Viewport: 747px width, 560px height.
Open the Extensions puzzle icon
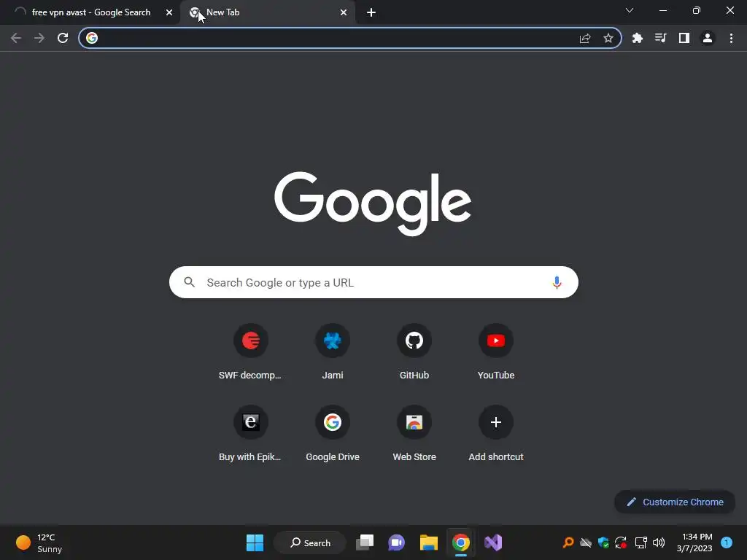tap(638, 38)
